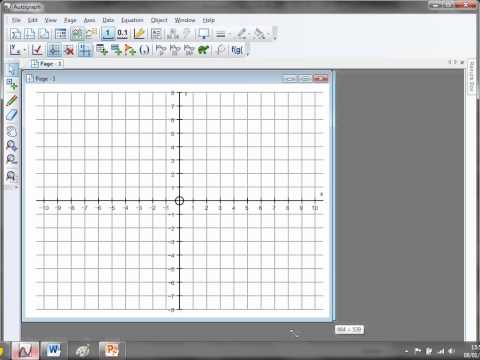This screenshot has height=360, width=480.
Task: Toggle the highlighted blue crosshair grid button
Action: (x=54, y=50)
